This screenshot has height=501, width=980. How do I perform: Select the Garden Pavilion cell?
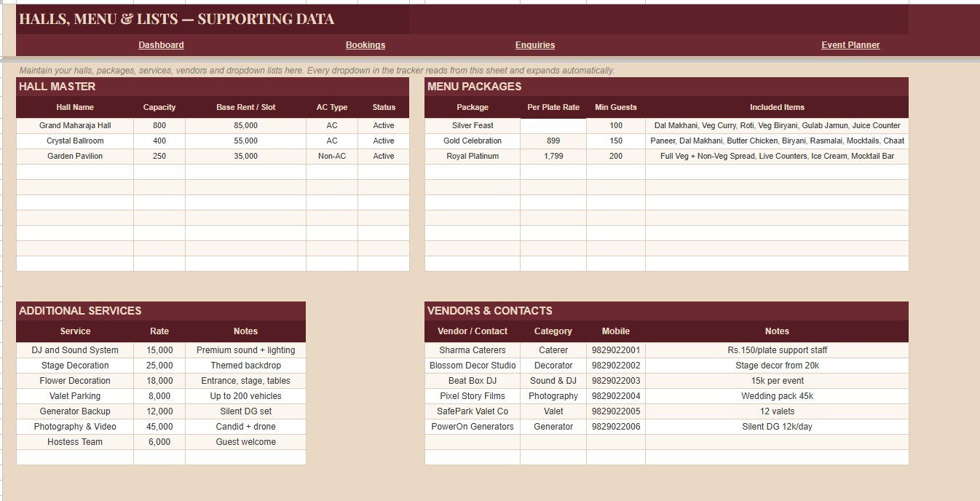pyautogui.click(x=75, y=157)
